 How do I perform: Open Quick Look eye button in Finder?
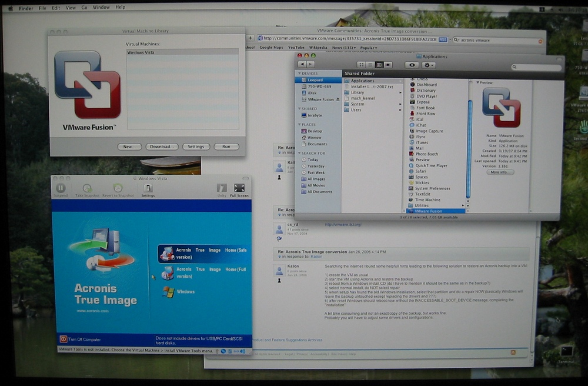tap(412, 65)
